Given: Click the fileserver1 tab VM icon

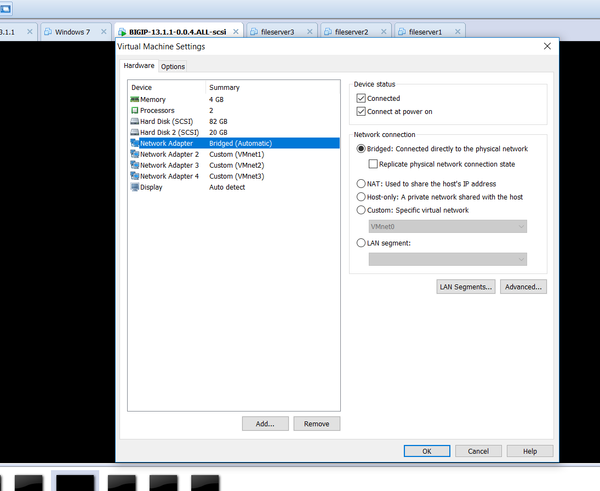Looking at the screenshot, I should point(401,32).
